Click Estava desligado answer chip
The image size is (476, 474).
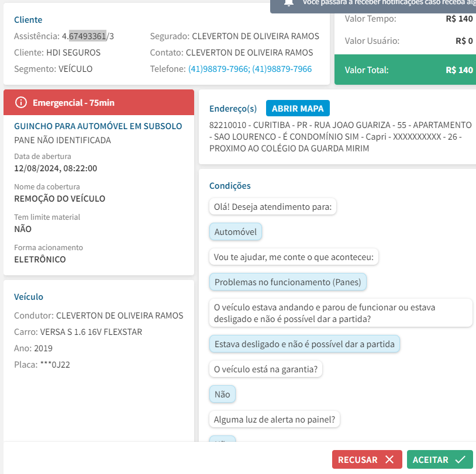point(304,344)
